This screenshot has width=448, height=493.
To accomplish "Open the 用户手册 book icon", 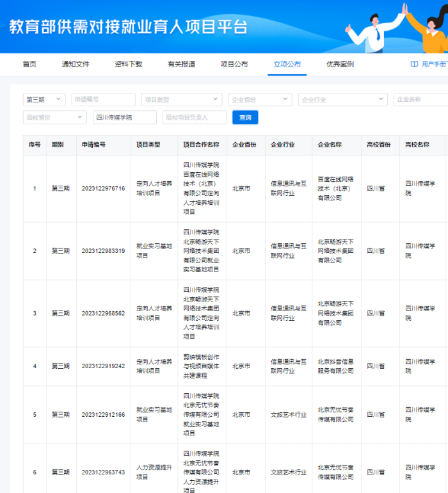I will pyautogui.click(x=414, y=64).
